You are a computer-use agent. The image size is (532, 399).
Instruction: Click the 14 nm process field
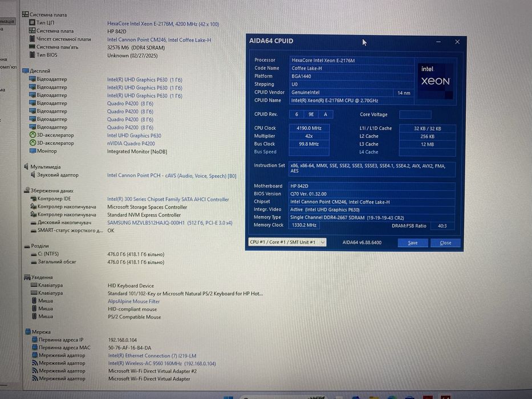(x=404, y=92)
